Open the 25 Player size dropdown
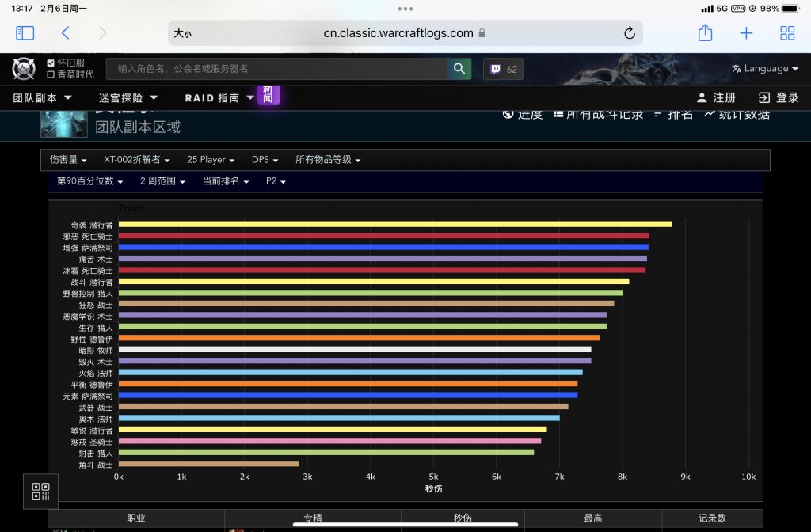Image resolution: width=811 pixels, height=532 pixels. (x=211, y=159)
